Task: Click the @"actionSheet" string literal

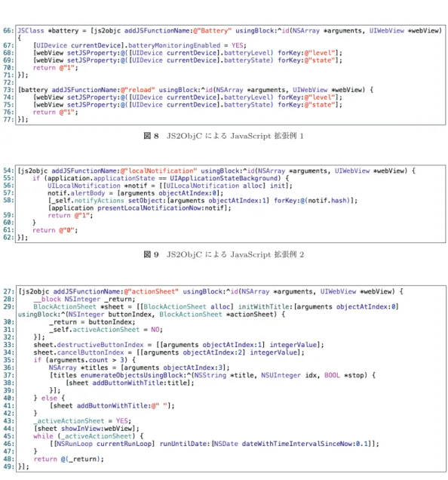Action: 151,291
